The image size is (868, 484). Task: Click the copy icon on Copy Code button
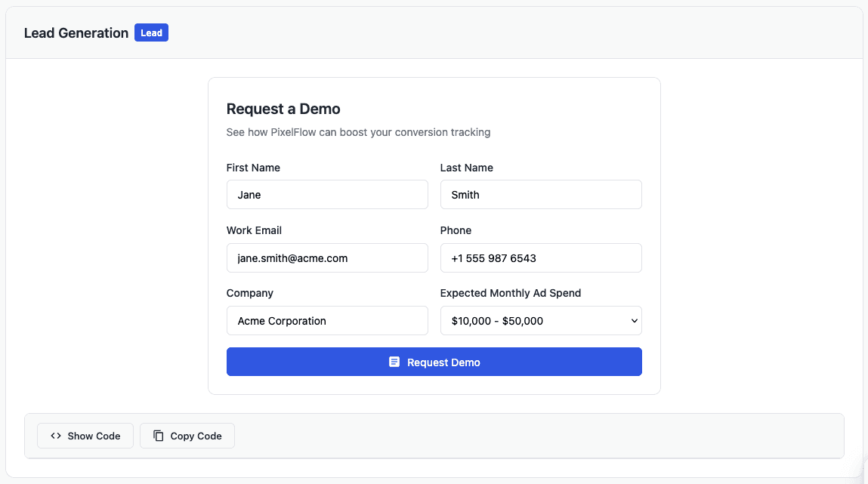click(x=159, y=436)
